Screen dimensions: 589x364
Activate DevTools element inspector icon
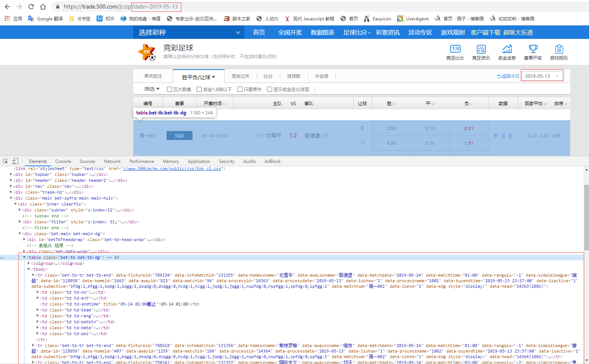(x=6, y=161)
